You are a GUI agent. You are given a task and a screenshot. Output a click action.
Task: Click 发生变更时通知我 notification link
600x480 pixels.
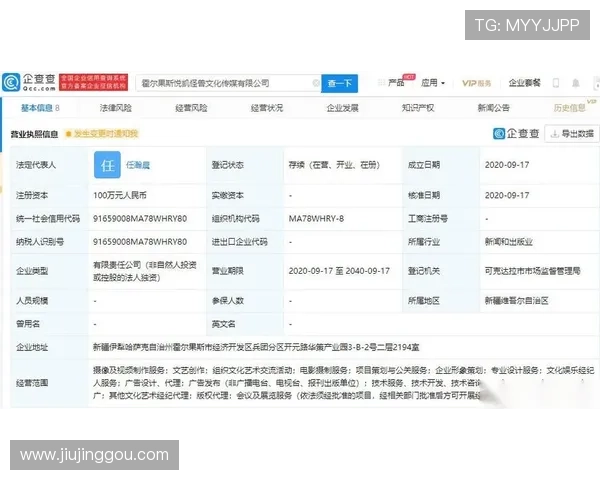point(102,134)
